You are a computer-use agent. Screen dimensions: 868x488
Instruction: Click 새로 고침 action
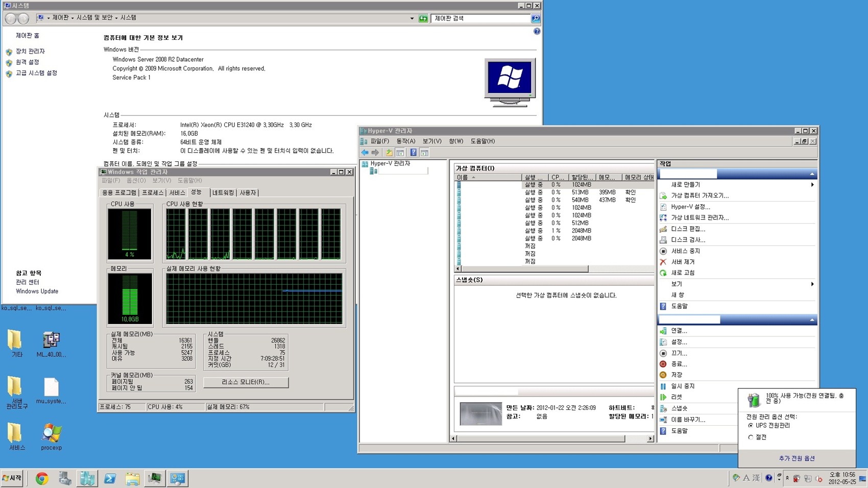tap(683, 273)
